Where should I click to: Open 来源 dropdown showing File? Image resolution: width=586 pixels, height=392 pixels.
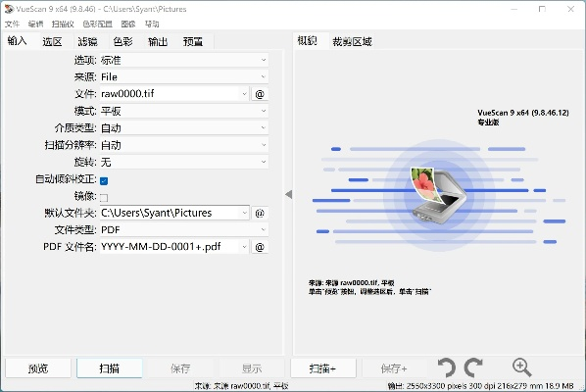tap(184, 77)
